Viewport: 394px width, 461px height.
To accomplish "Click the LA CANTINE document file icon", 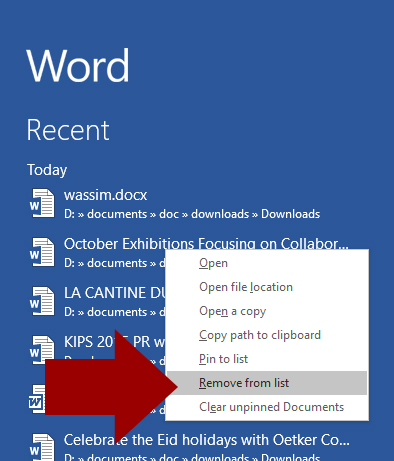I will click(x=42, y=301).
